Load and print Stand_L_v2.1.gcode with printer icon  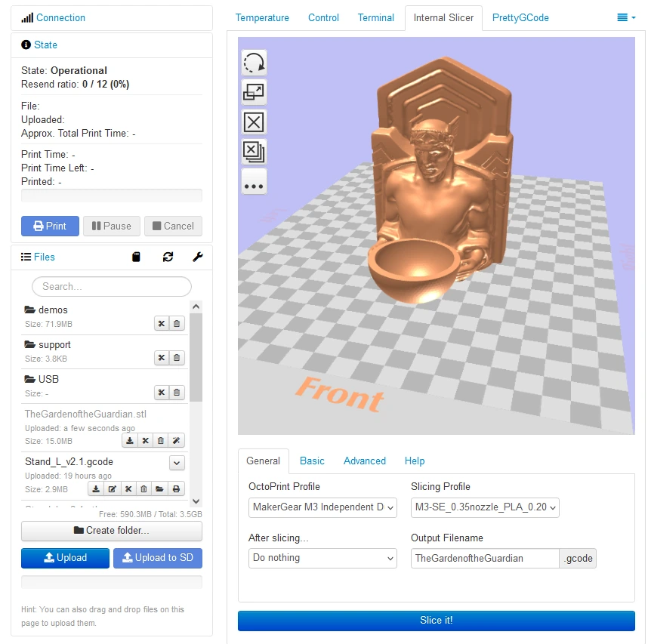tap(176, 489)
